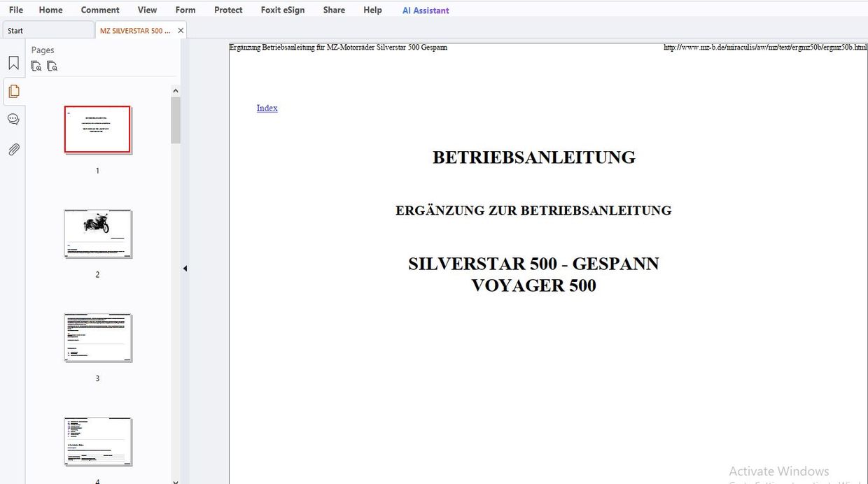The height and width of the screenshot is (484, 868).
Task: Open the View menu
Action: (x=147, y=10)
